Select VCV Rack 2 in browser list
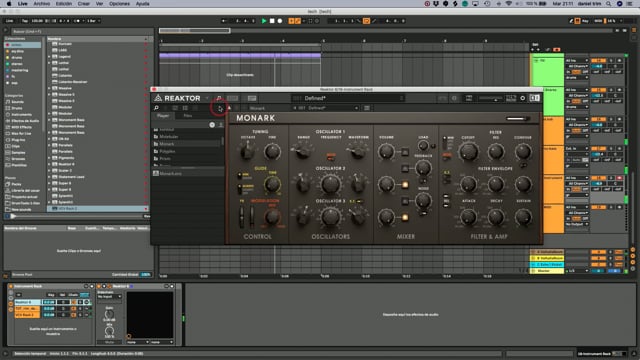Viewport: 640px width, 360px height. pyautogui.click(x=98, y=209)
